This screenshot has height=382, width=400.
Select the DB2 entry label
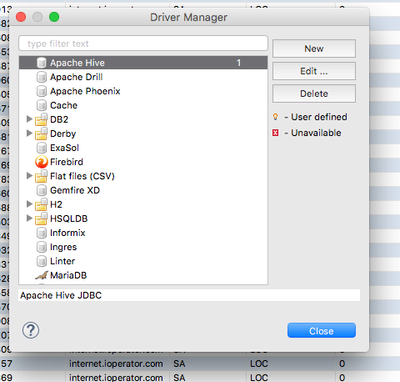point(59,119)
